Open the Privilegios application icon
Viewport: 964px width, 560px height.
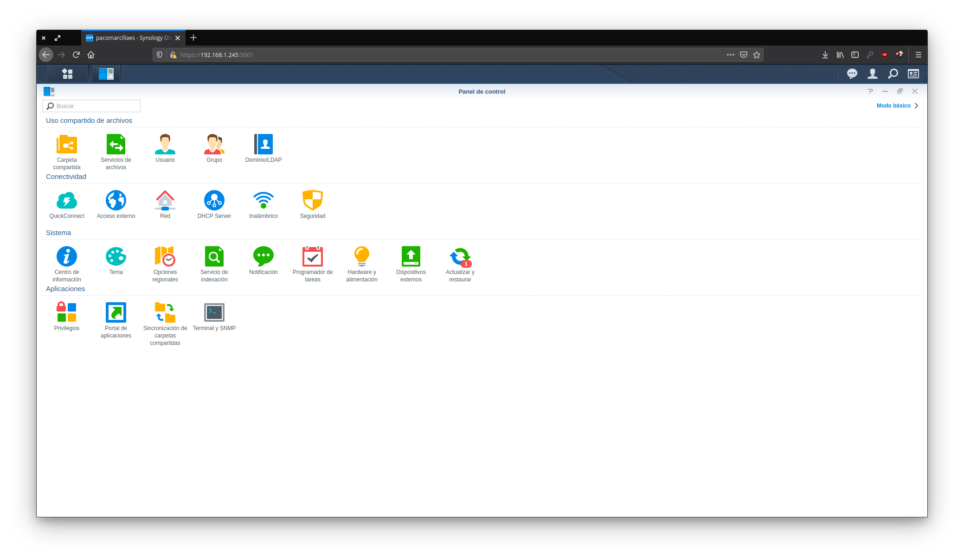pyautogui.click(x=67, y=313)
